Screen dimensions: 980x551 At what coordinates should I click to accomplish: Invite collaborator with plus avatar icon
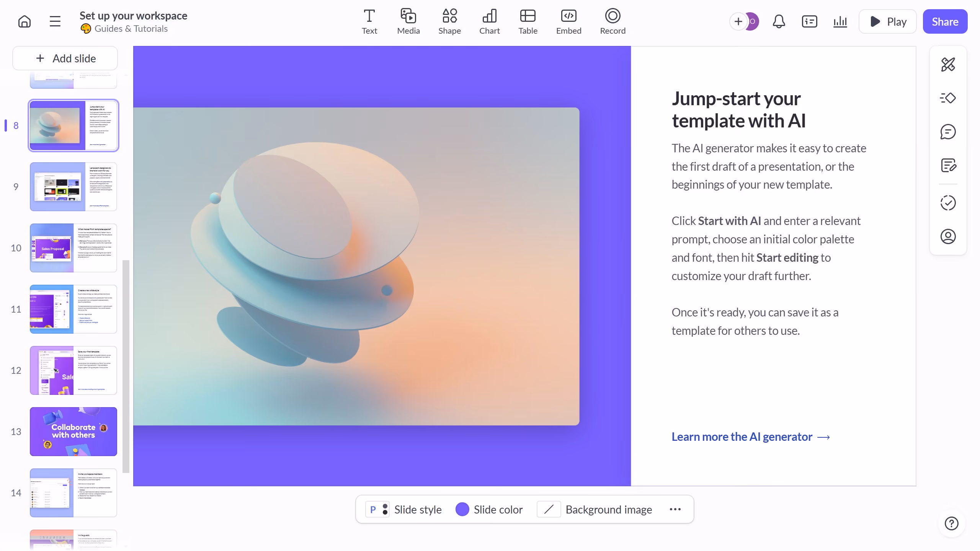click(738, 21)
